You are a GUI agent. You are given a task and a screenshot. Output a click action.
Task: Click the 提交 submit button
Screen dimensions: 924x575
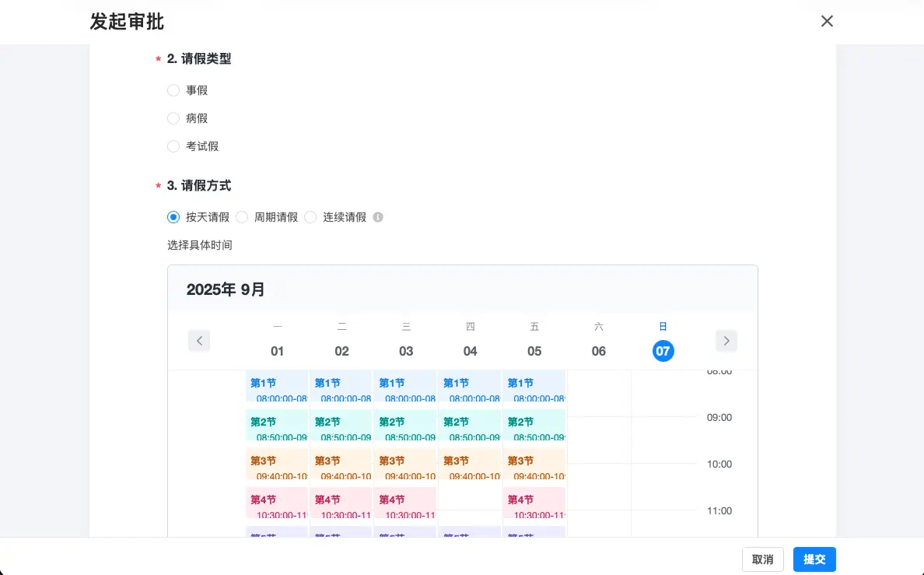pos(814,559)
